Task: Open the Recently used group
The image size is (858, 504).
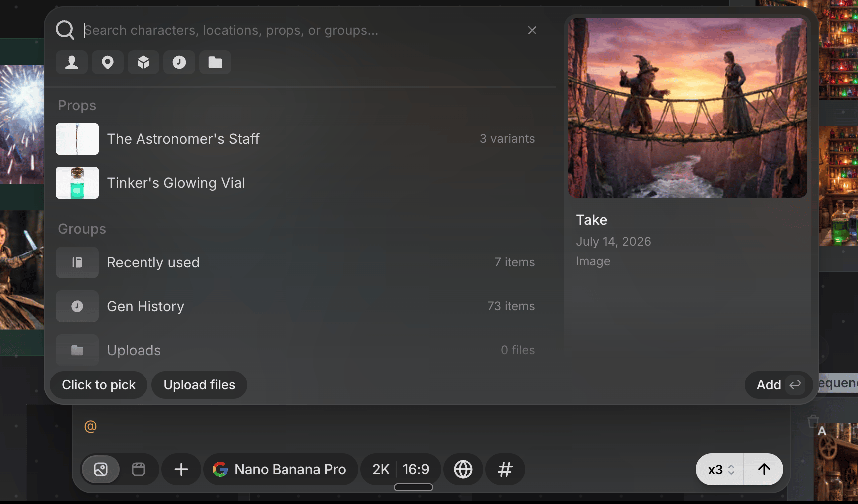Action: (x=295, y=262)
